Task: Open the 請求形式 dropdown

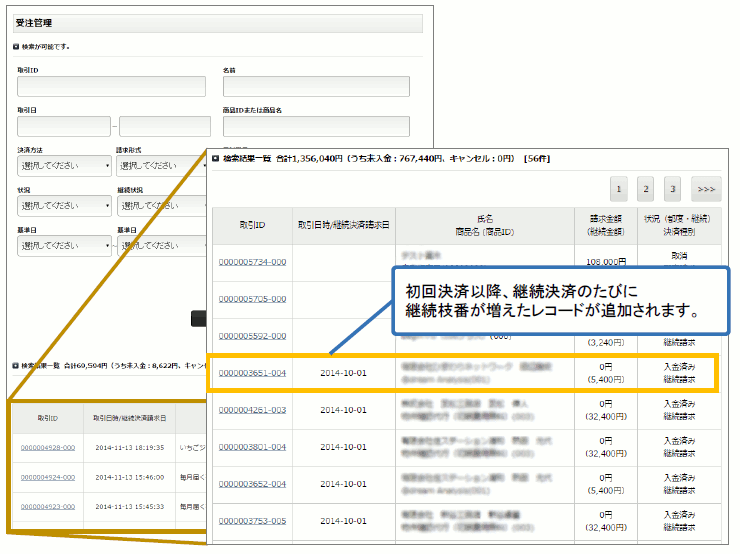Action: click(x=162, y=166)
